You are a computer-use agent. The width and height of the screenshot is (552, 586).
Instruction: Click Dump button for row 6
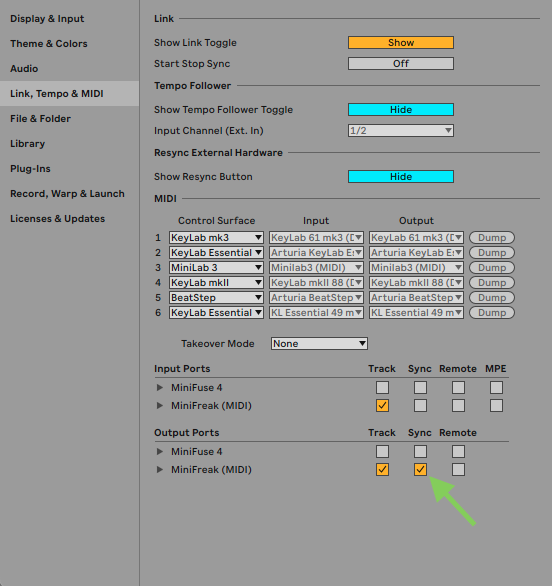tap(492, 312)
